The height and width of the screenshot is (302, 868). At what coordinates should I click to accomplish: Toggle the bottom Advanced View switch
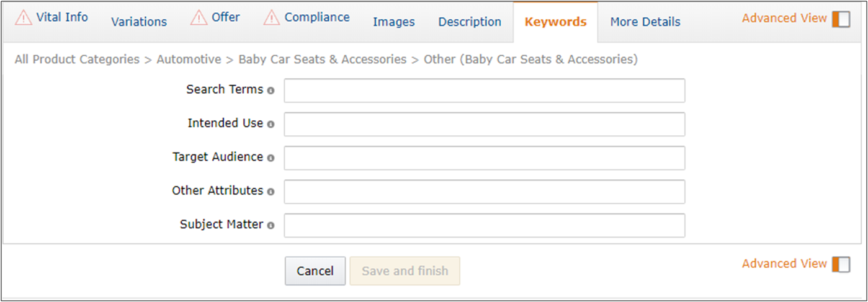(841, 264)
